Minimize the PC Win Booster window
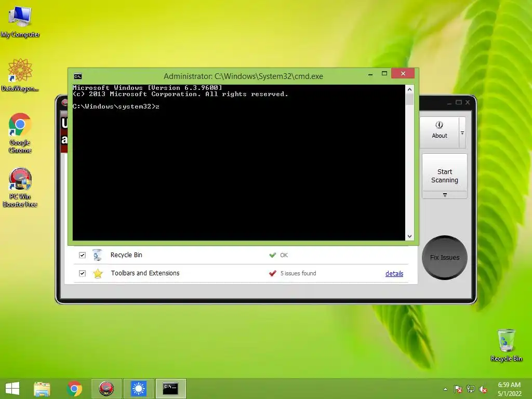Screen dimensions: 532x399 [449, 102]
